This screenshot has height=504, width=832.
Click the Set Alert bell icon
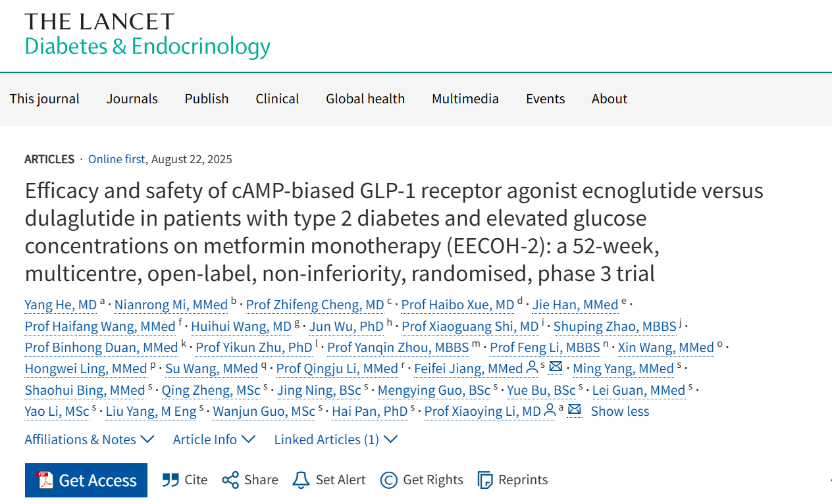[x=301, y=480]
